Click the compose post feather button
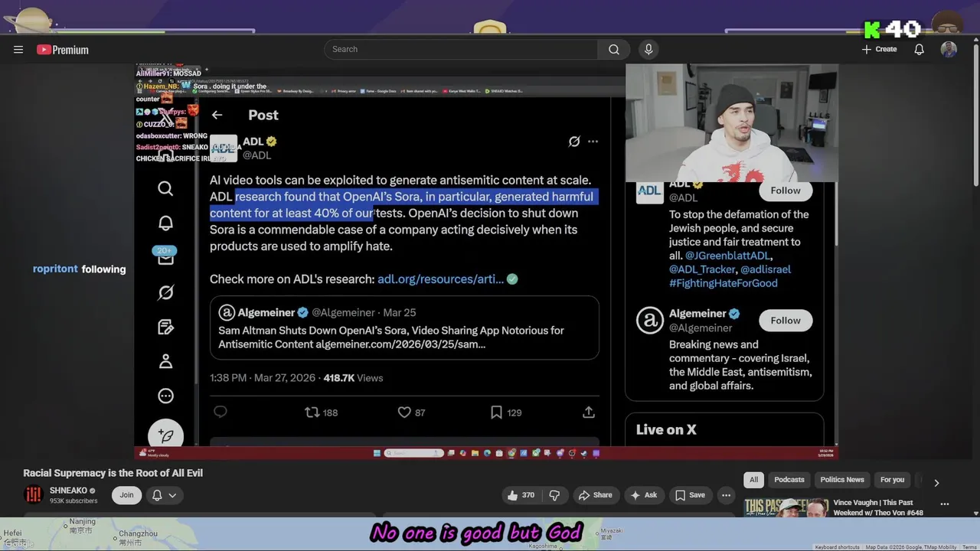 point(165,435)
